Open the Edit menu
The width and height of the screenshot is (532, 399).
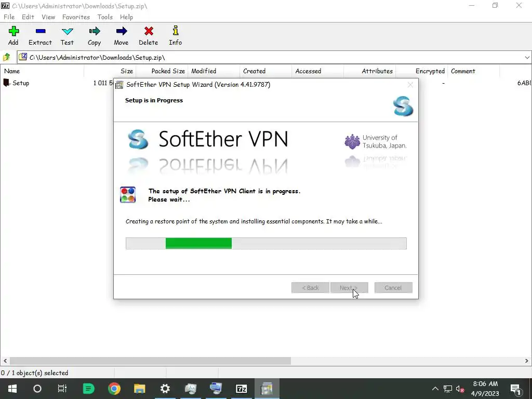click(x=28, y=17)
